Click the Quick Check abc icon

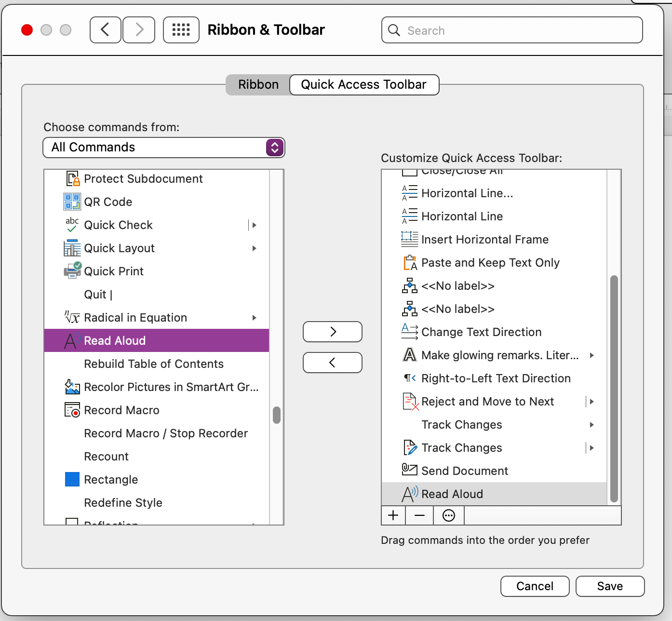(72, 225)
